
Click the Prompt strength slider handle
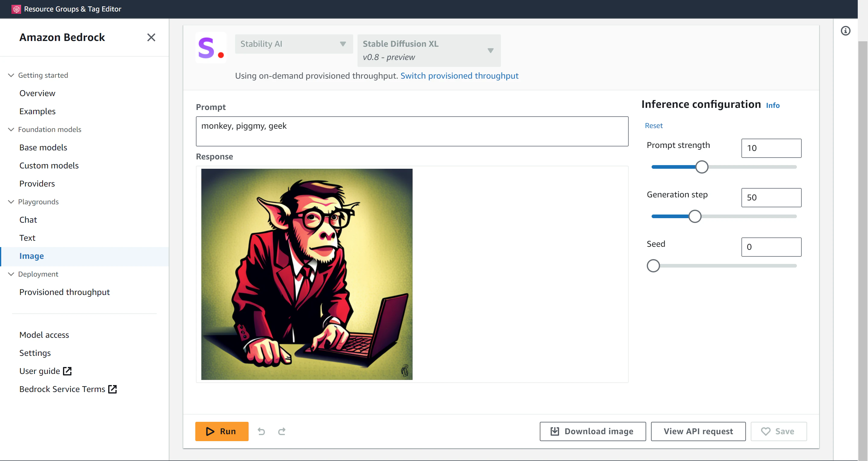click(x=702, y=167)
